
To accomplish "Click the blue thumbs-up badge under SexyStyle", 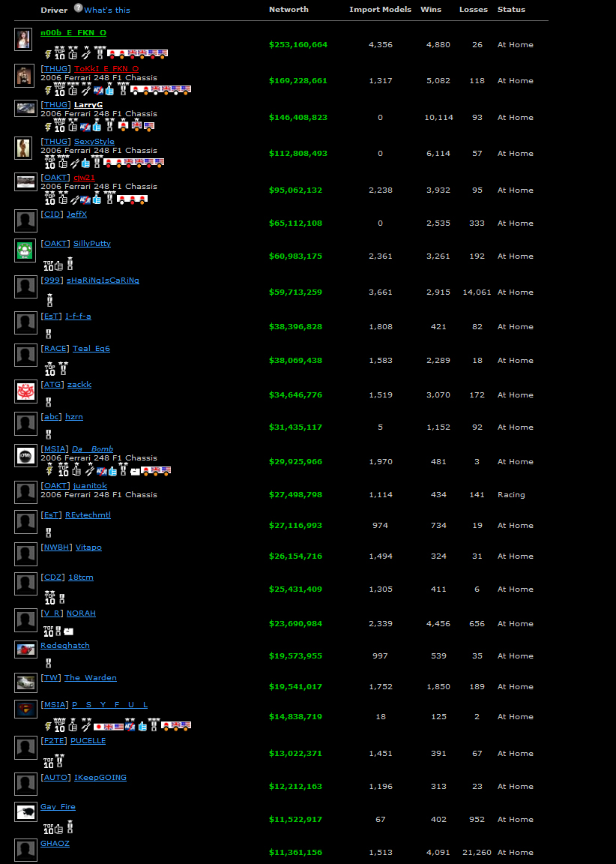I will pos(85,162).
